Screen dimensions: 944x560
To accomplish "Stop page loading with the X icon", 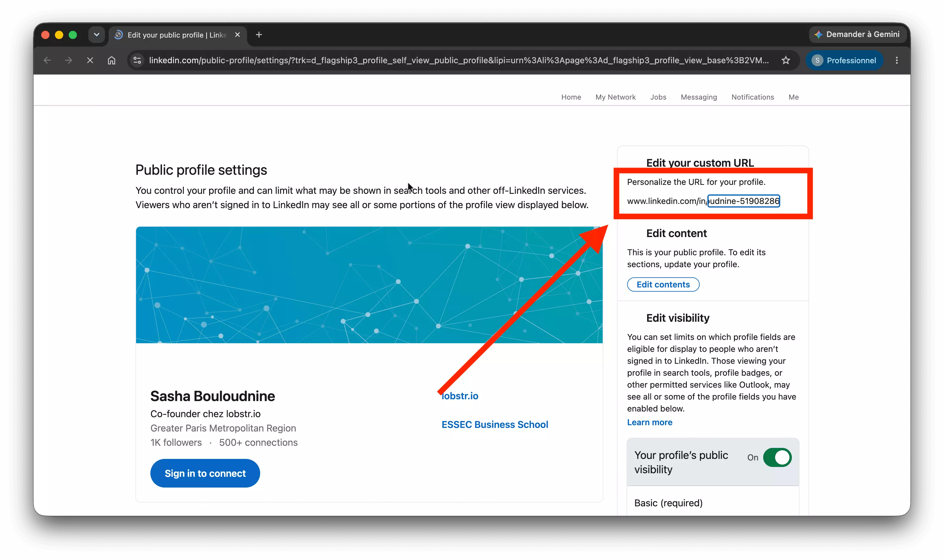I will (x=90, y=60).
